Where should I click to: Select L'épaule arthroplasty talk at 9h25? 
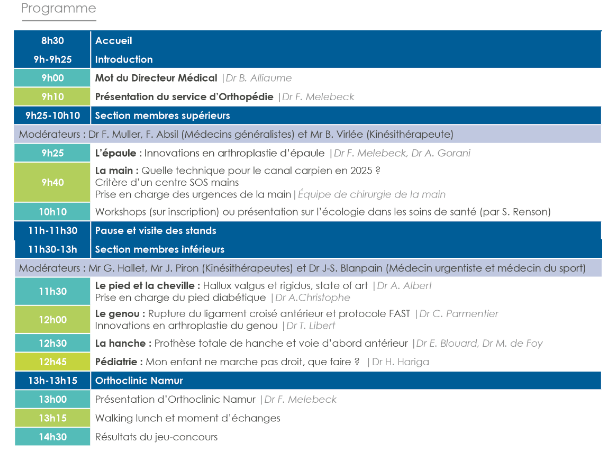point(282,153)
